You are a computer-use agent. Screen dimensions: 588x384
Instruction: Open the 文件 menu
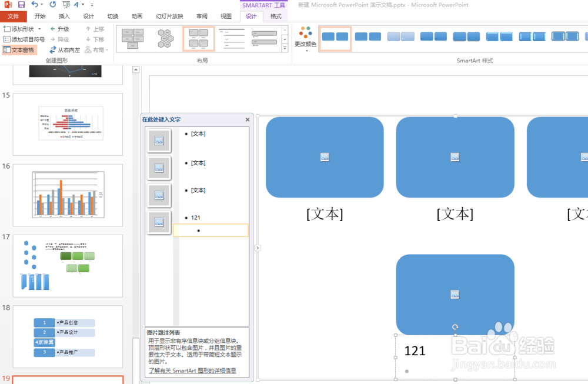tap(13, 16)
